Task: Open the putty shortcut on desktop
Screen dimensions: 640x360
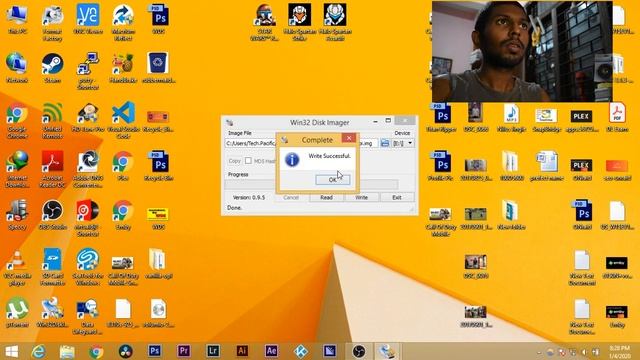Action: (88, 71)
